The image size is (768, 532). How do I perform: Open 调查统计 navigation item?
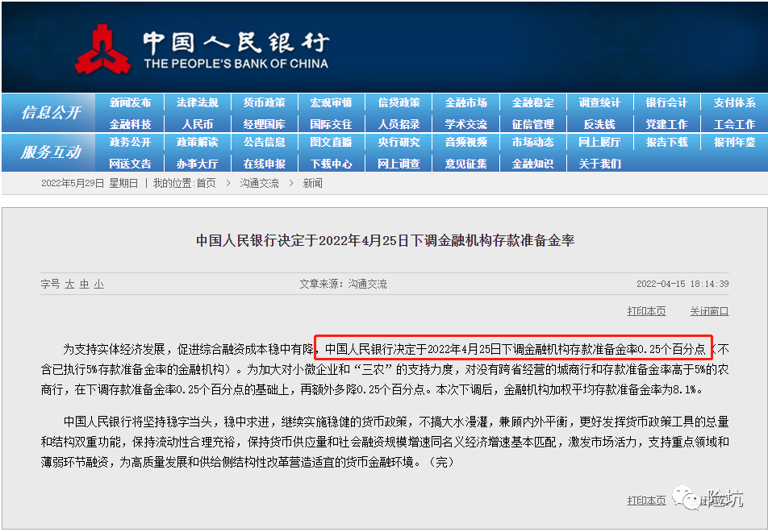tap(599, 103)
